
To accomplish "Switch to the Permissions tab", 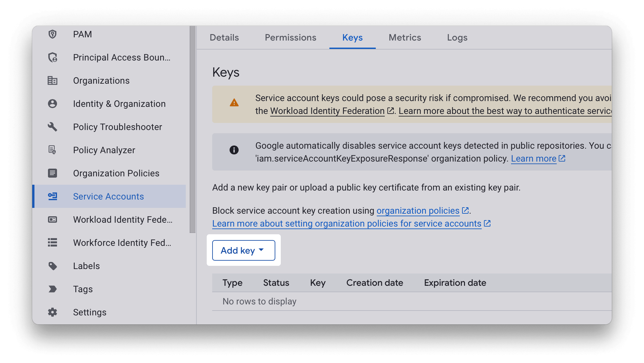I will pyautogui.click(x=290, y=38).
